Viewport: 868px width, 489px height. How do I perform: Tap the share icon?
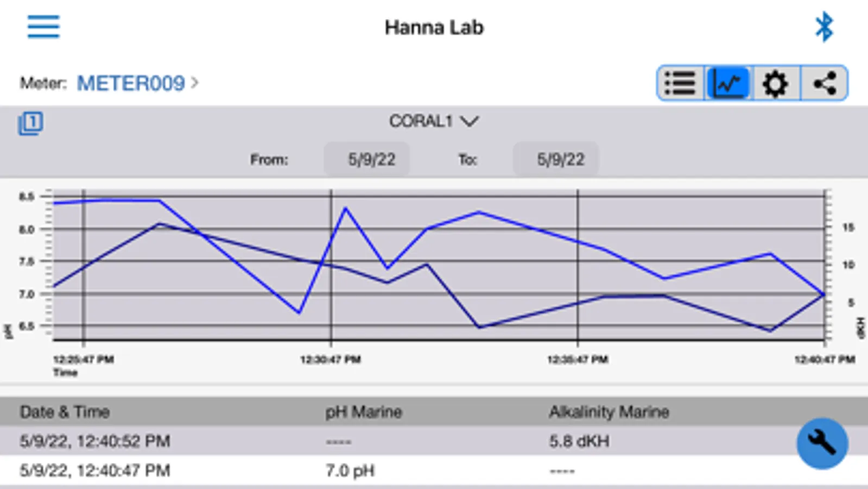pos(824,84)
